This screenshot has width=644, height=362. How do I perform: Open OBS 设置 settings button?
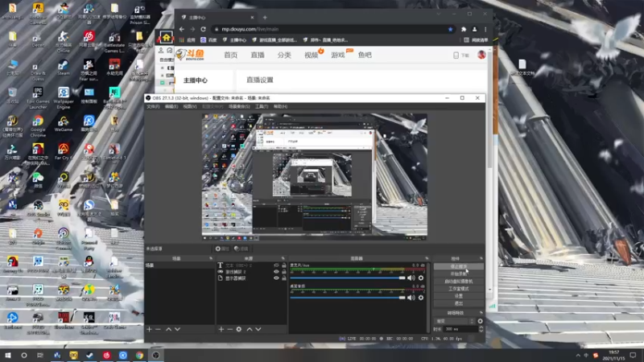(458, 296)
